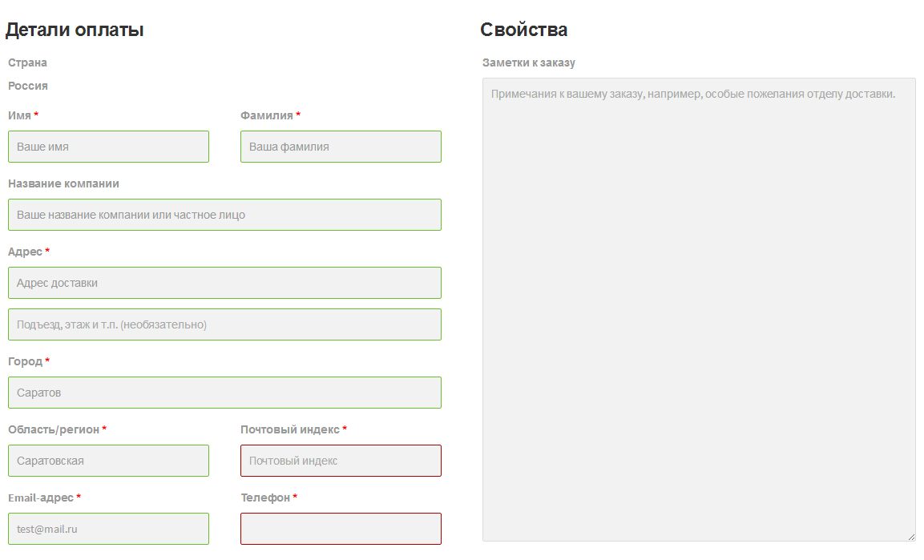Click the 'Email-адрес' label
924x560 pixels.
(41, 498)
